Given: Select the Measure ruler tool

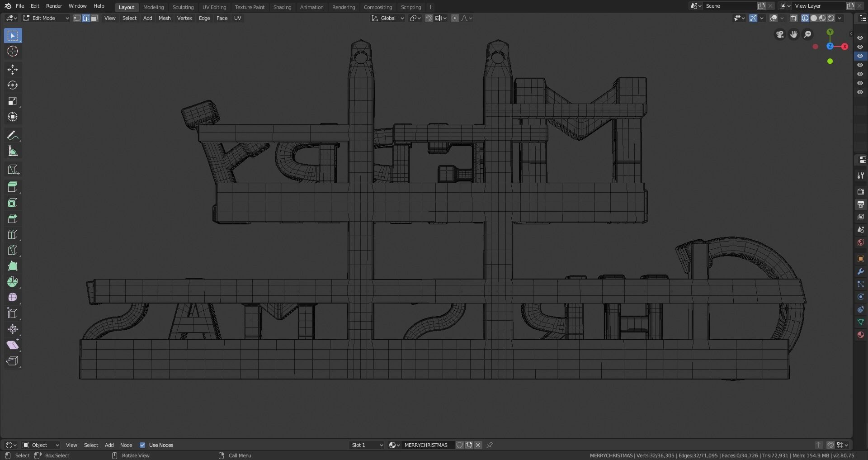Looking at the screenshot, I should point(13,151).
